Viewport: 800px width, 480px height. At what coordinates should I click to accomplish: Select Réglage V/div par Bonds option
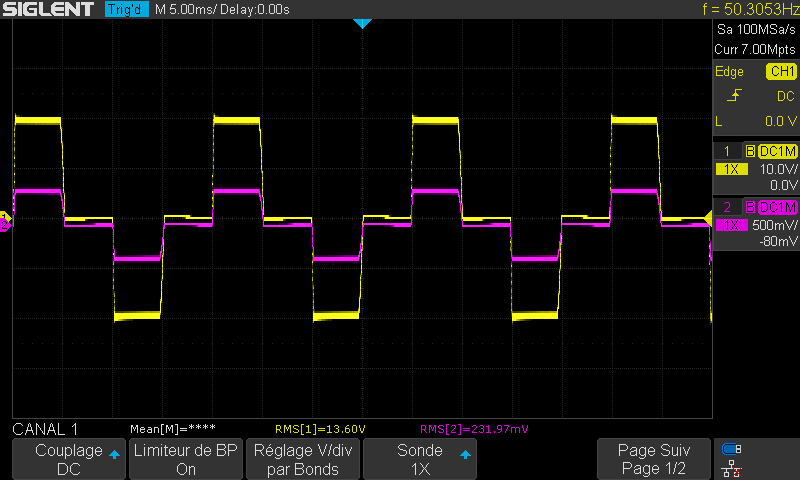coord(303,459)
